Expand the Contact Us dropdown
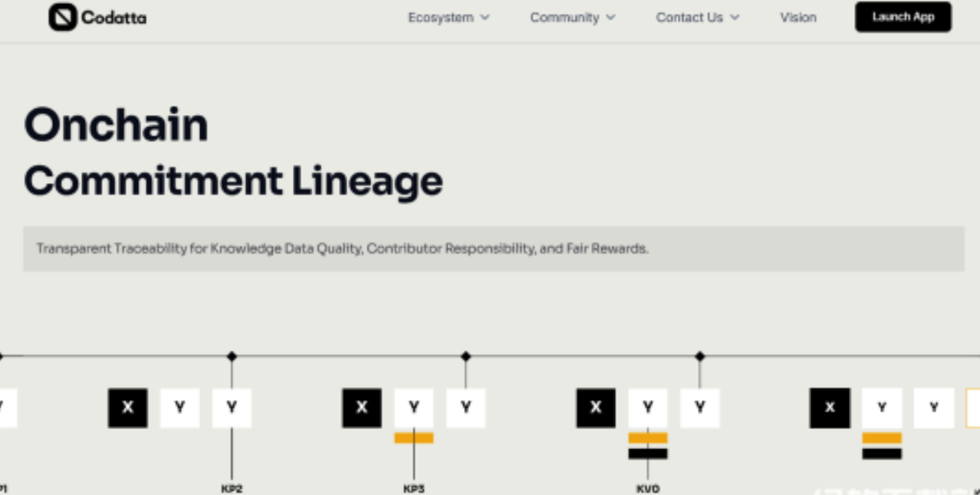 [x=697, y=18]
